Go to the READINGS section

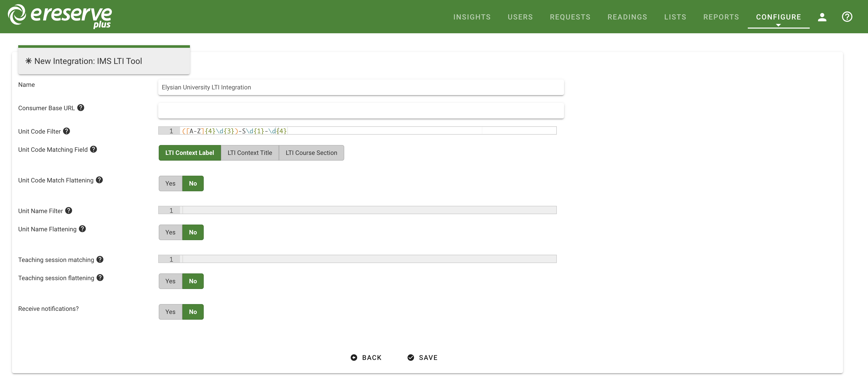coord(627,17)
